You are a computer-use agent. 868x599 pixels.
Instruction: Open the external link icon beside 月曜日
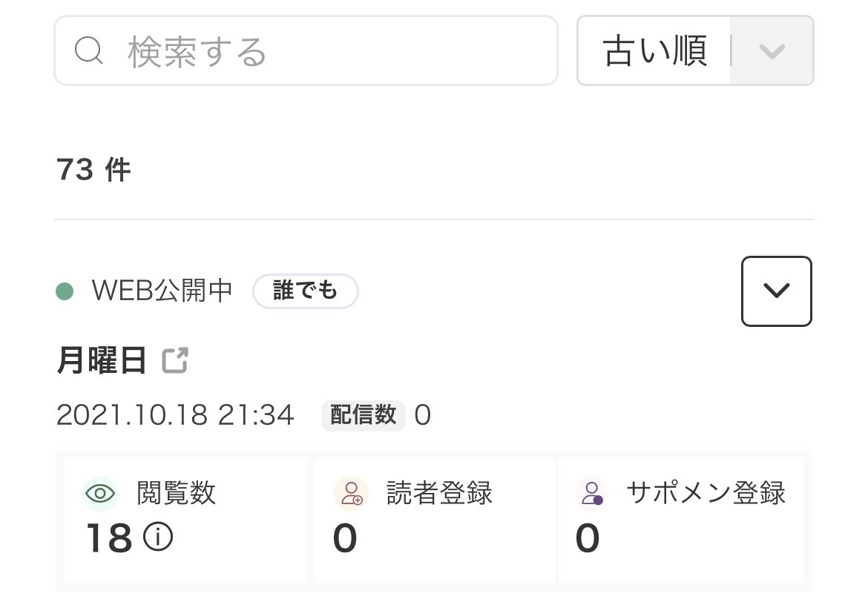tap(176, 361)
